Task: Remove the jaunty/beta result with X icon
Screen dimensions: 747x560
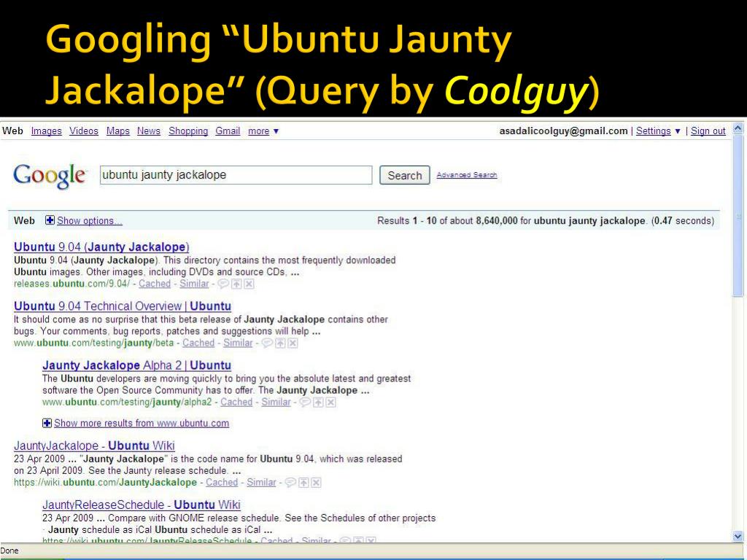Action: [x=293, y=343]
